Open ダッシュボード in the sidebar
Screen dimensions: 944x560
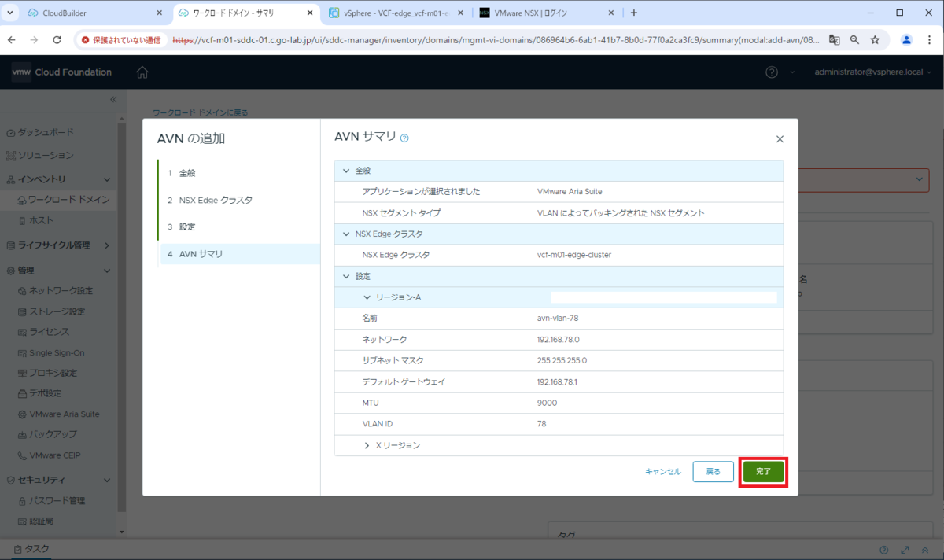[45, 133]
